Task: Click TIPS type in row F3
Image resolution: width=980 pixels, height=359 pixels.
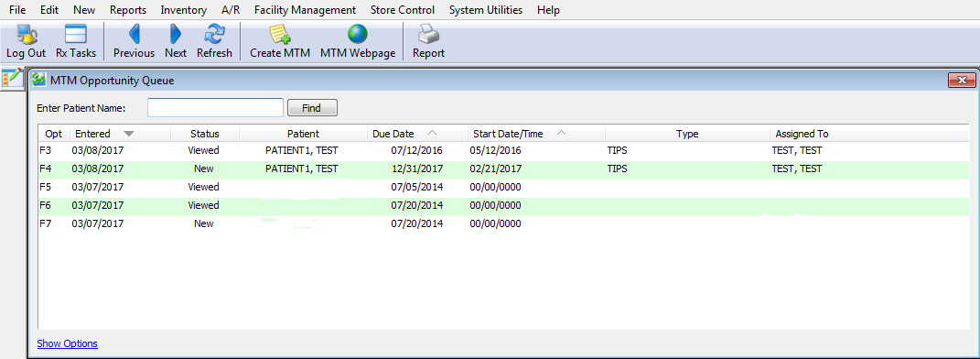Action: click(617, 151)
